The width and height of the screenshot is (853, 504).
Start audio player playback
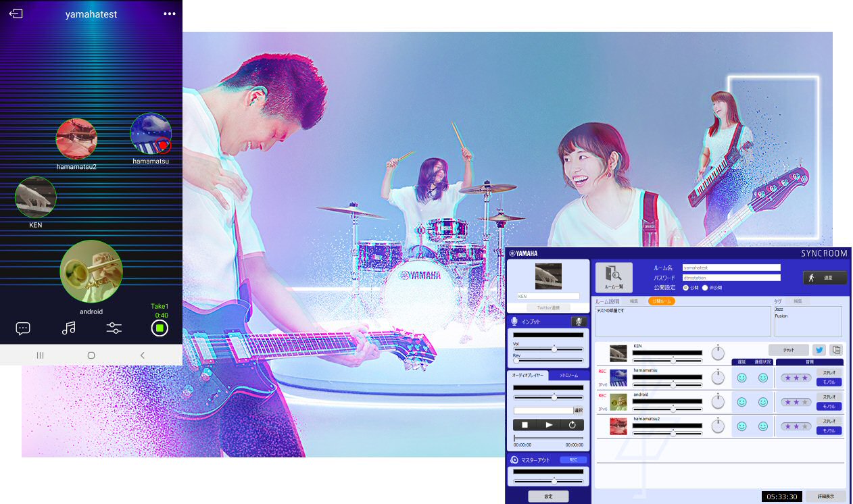click(549, 425)
